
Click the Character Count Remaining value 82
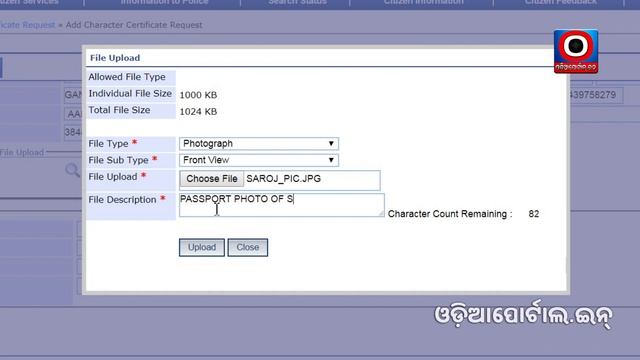click(x=533, y=214)
